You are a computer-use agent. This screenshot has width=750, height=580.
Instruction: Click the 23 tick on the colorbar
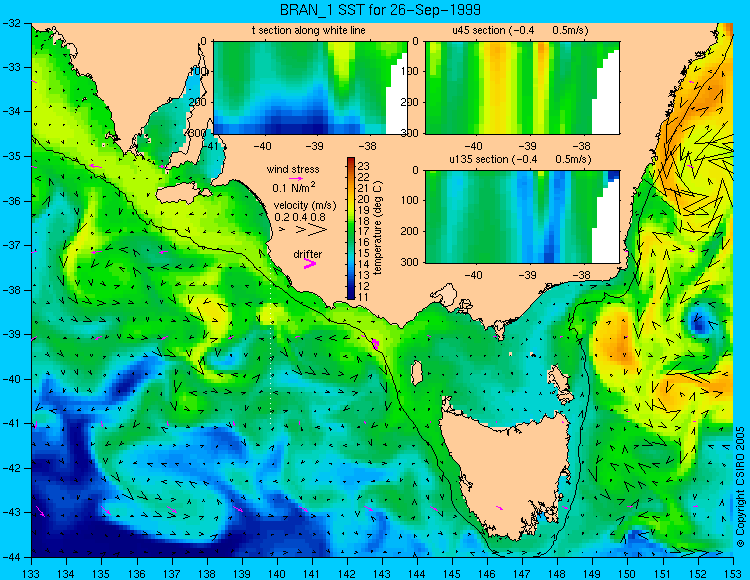(364, 166)
